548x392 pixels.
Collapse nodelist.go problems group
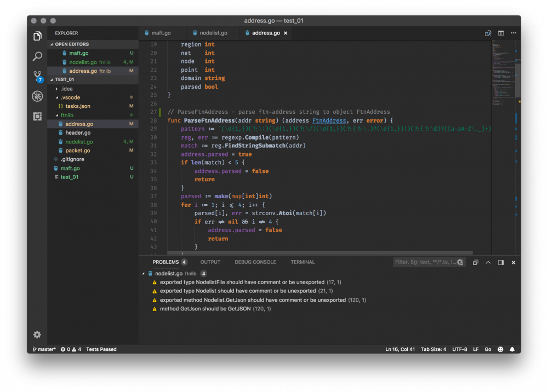tap(144, 273)
